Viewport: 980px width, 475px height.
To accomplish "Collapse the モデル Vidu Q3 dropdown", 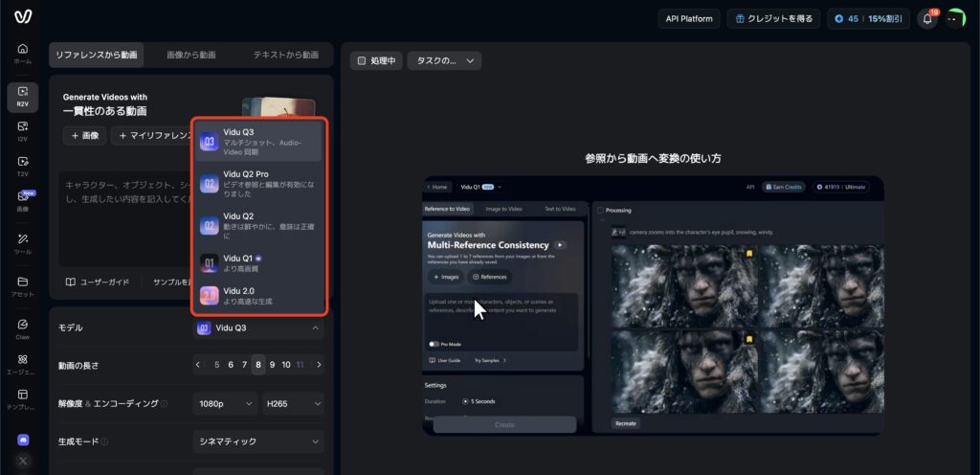I will tap(258, 328).
